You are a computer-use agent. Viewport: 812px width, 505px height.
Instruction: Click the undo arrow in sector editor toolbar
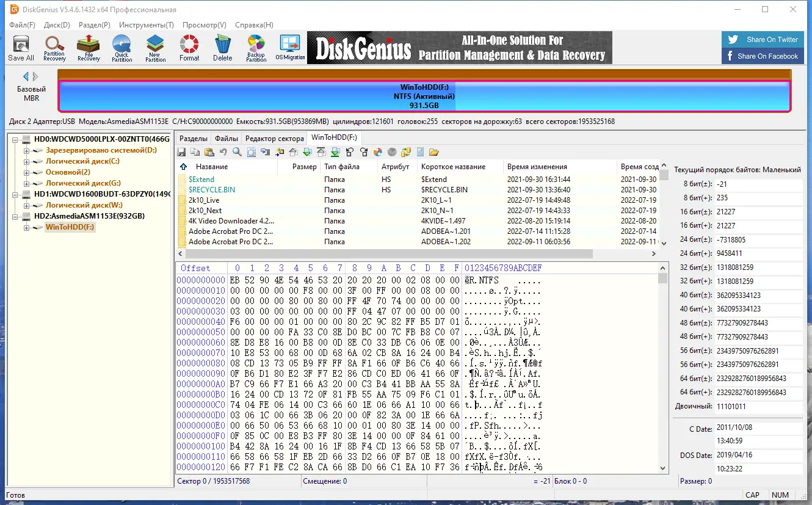coord(223,152)
